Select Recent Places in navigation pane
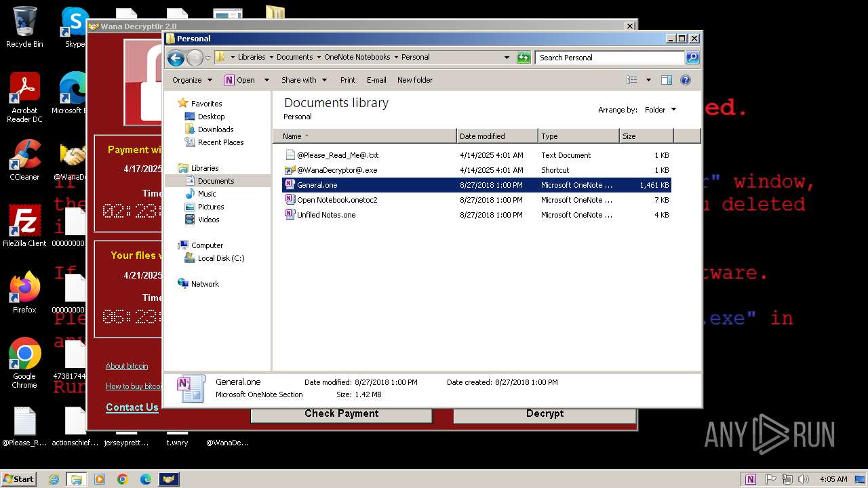 pyautogui.click(x=220, y=142)
